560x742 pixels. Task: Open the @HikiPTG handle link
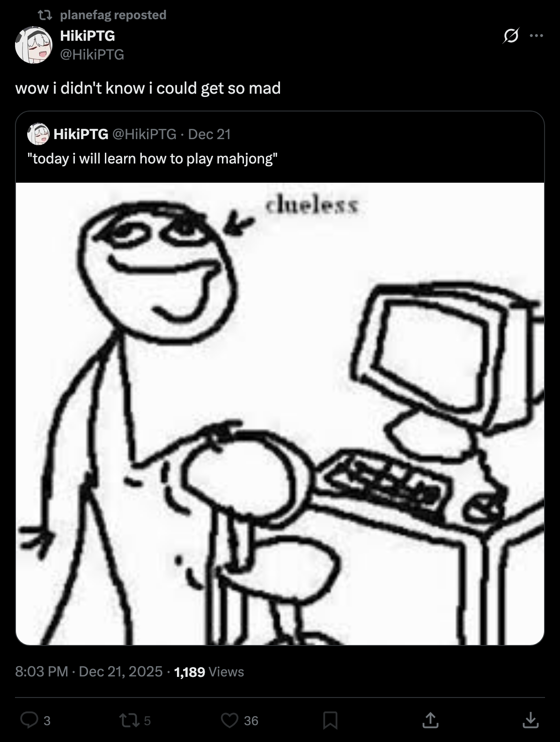(92, 55)
